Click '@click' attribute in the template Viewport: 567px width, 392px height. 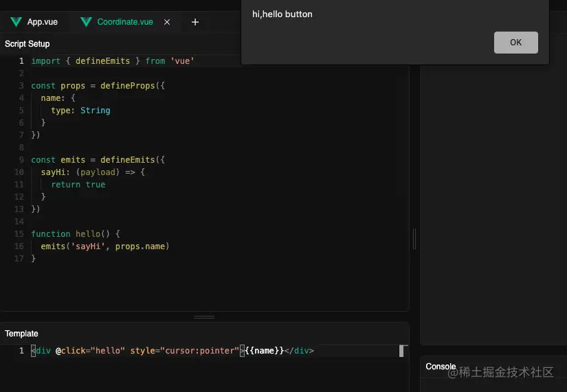coord(70,351)
